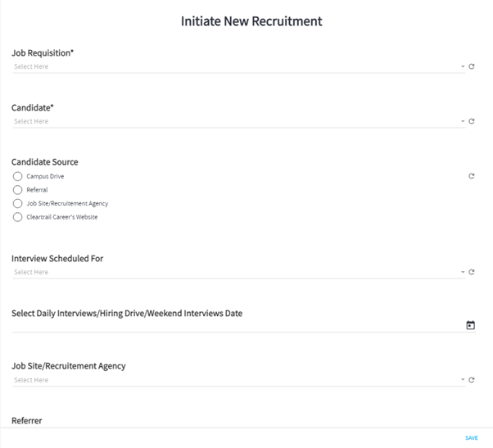Click the interviews date input field
This screenshot has height=448, width=493.
pos(238,326)
